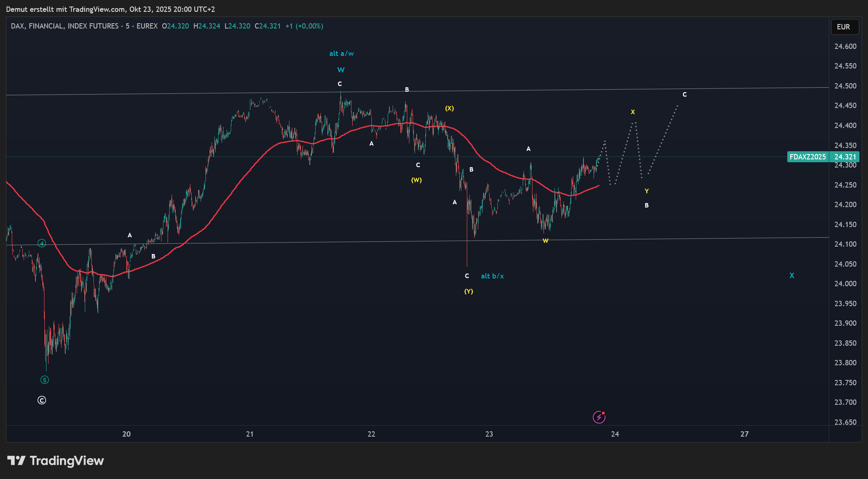The width and height of the screenshot is (868, 479).
Task: Click the 24.500 level on price scale
Action: (845, 86)
